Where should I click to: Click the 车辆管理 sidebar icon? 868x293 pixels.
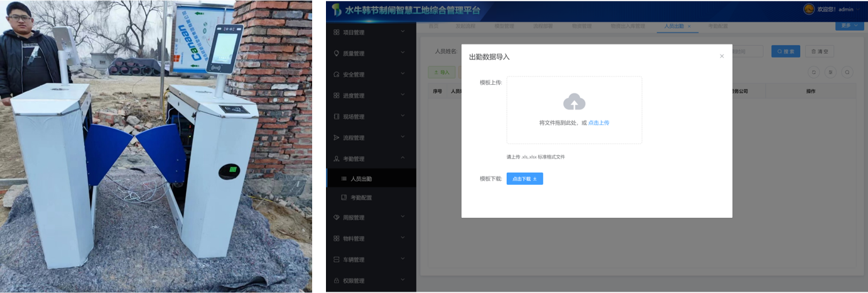click(337, 260)
